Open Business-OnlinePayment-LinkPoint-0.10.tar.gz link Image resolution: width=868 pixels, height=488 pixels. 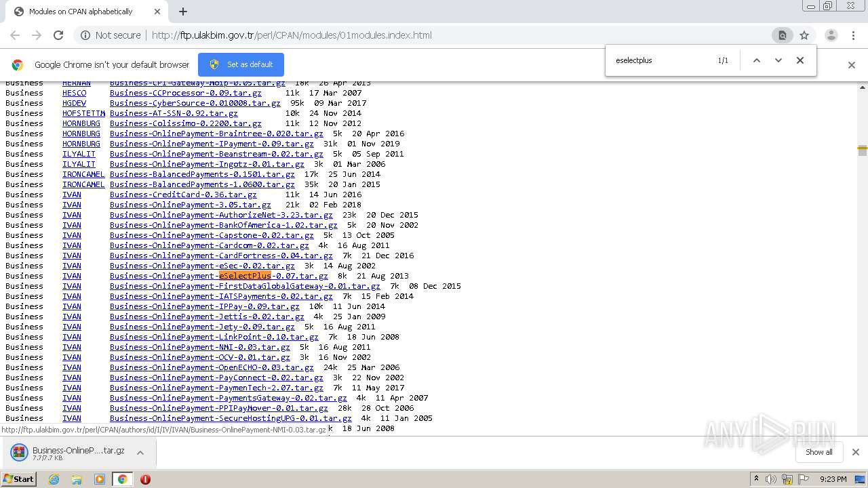click(x=214, y=337)
